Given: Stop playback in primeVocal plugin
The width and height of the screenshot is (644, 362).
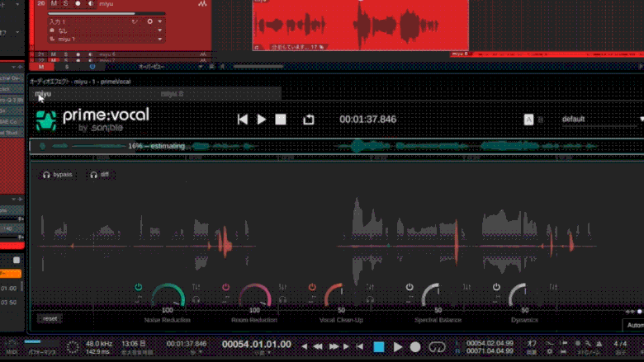Looking at the screenshot, I should point(281,120).
